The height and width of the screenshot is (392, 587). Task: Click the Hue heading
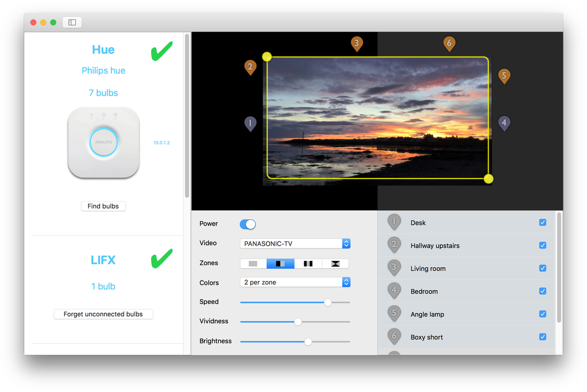[104, 50]
